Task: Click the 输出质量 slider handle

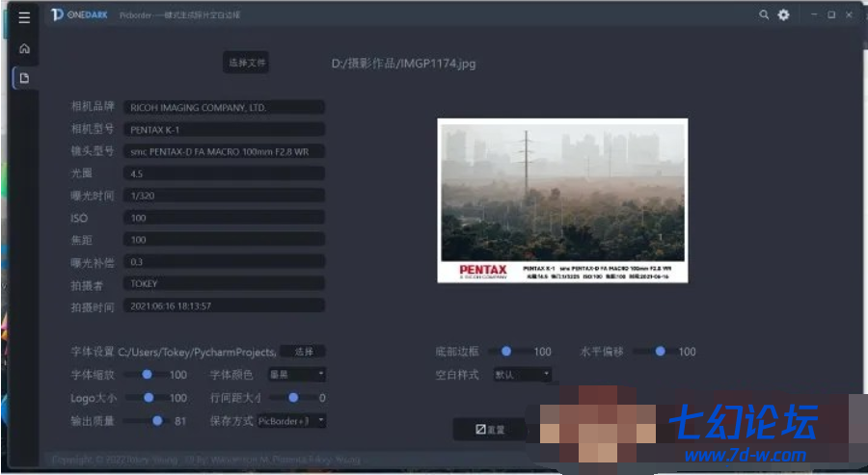Action: (x=156, y=421)
